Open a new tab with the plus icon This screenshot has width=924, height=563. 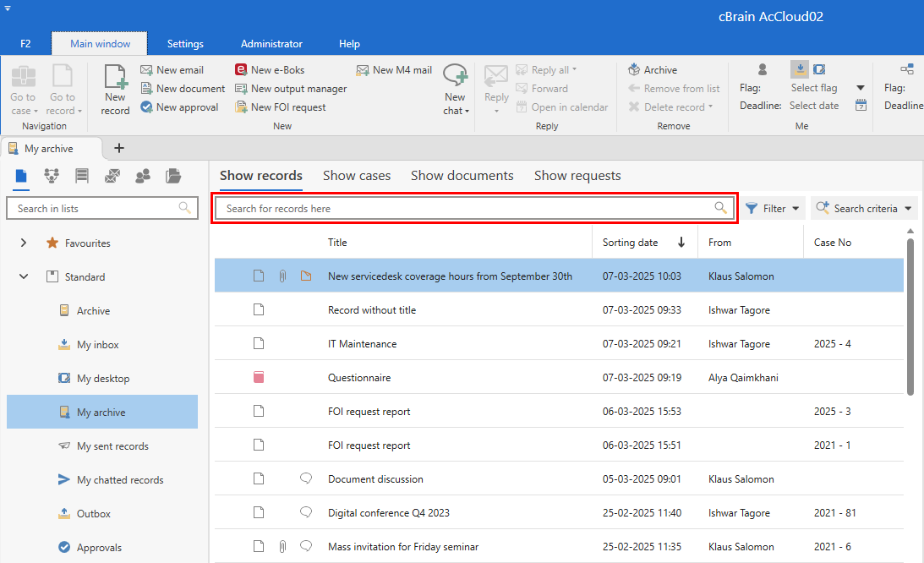[x=119, y=148]
